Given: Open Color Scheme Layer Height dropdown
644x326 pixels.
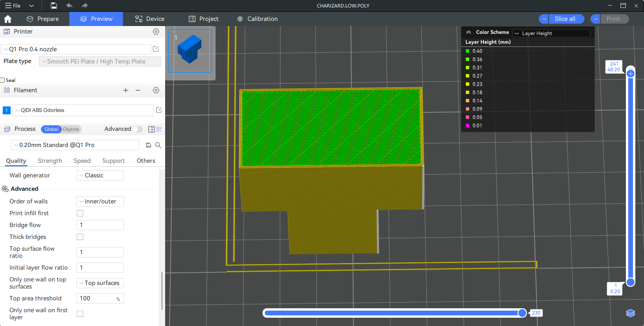Looking at the screenshot, I should tap(552, 34).
